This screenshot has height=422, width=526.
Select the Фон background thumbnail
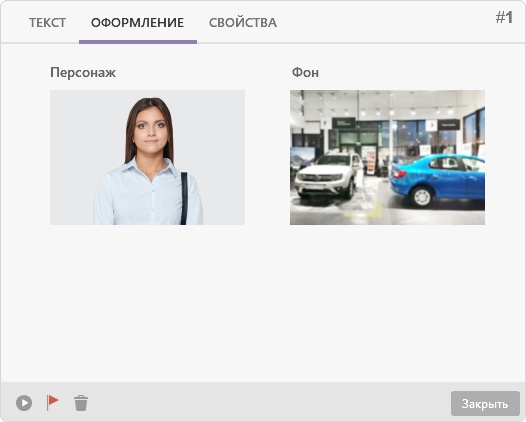[387, 157]
